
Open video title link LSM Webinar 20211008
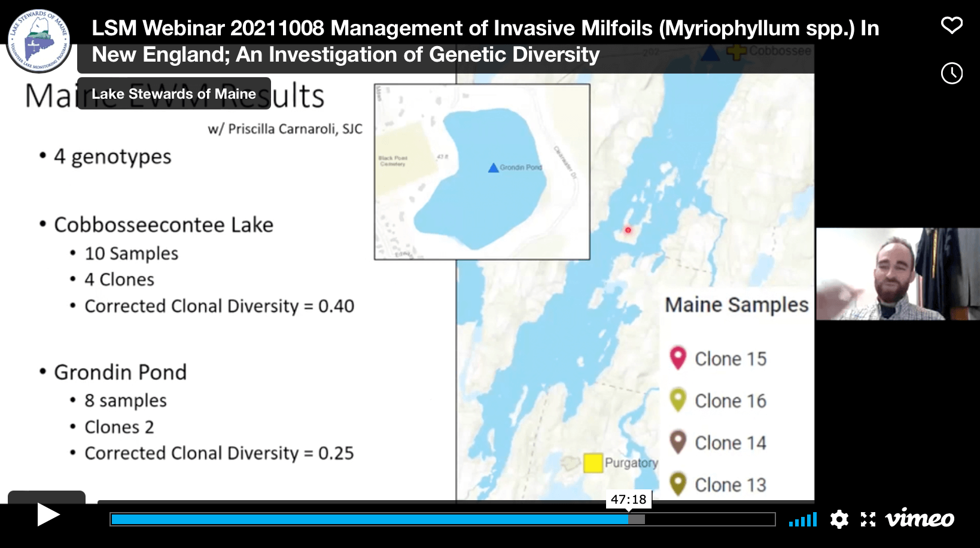pos(485,41)
